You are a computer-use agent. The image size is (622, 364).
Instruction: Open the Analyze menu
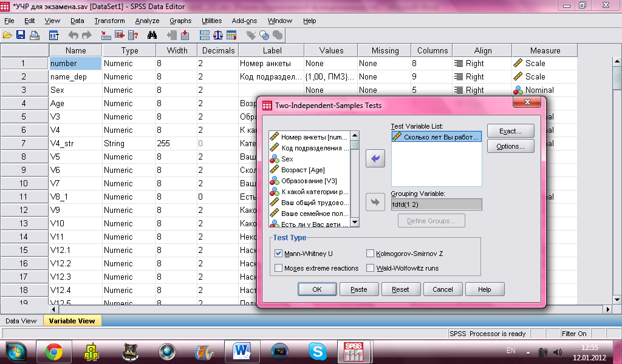pyautogui.click(x=147, y=21)
